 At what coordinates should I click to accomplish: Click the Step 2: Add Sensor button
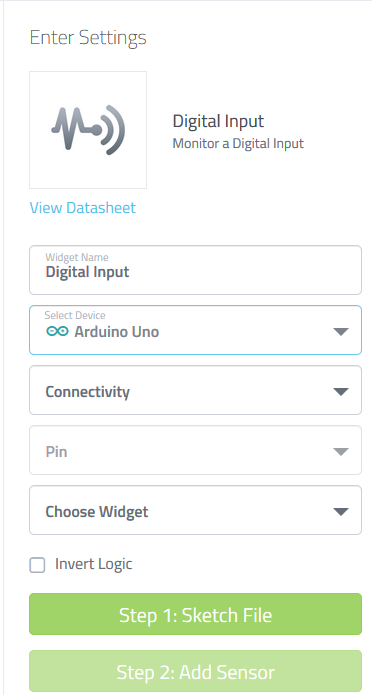(196, 671)
